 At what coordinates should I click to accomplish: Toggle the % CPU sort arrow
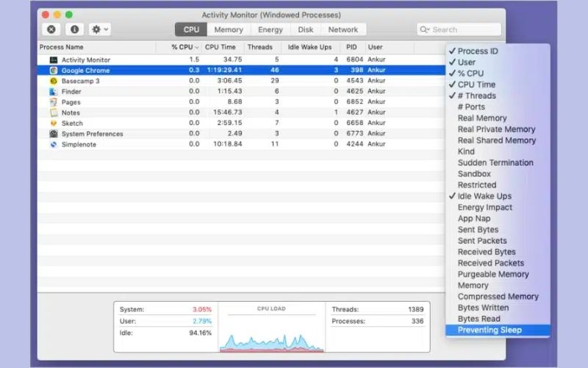197,47
